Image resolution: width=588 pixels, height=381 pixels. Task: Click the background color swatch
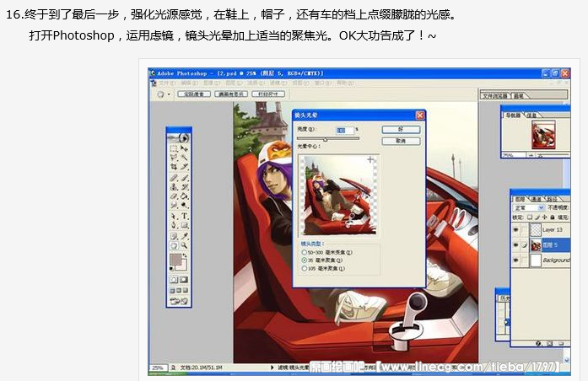183,266
